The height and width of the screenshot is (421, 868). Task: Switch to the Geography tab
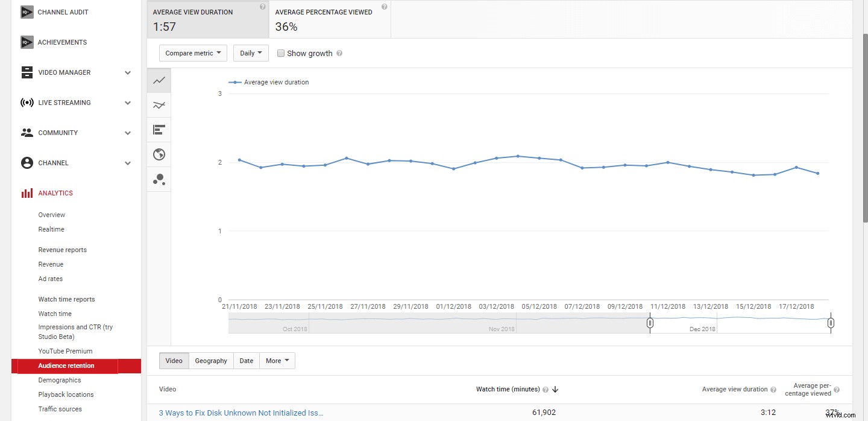(210, 360)
